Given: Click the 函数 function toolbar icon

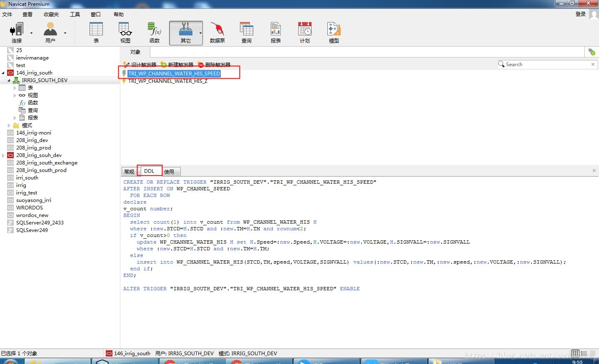Looking at the screenshot, I should coord(155,32).
